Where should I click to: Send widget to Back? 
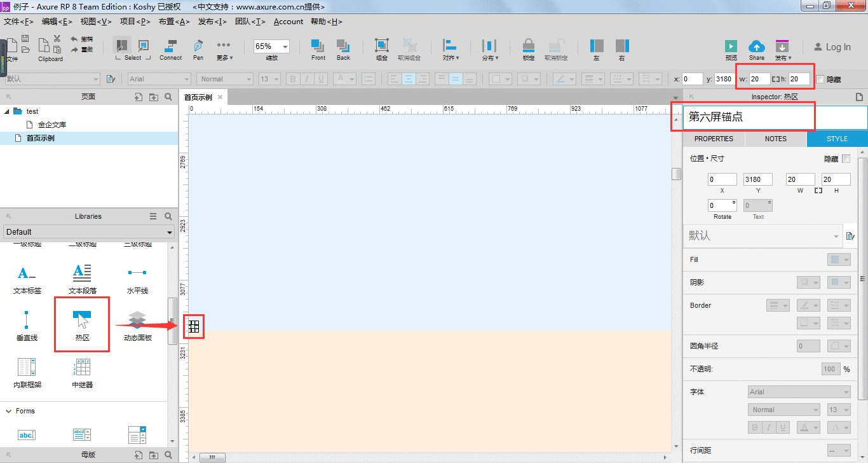click(343, 50)
